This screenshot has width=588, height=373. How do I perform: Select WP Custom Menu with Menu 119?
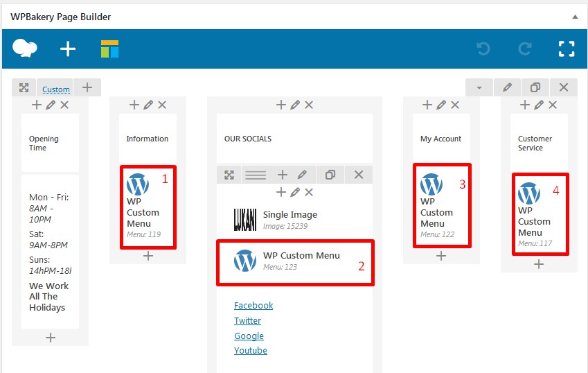click(x=148, y=207)
